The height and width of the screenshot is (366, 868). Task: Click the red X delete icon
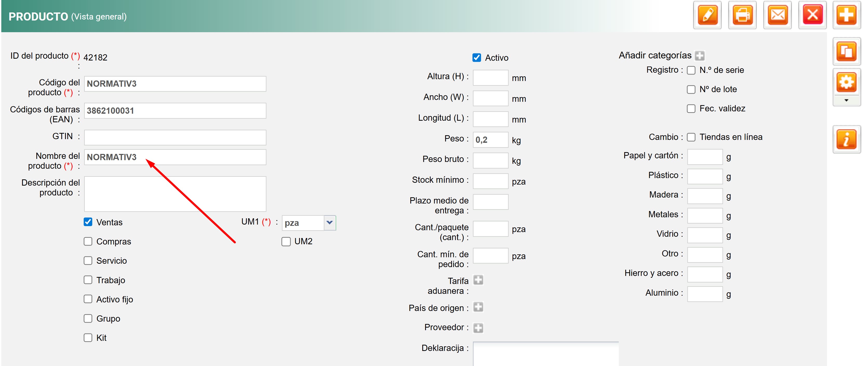click(x=812, y=15)
